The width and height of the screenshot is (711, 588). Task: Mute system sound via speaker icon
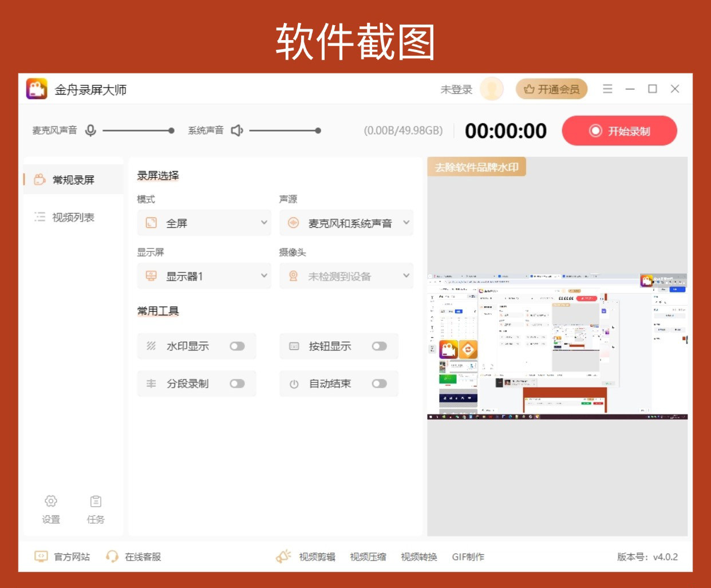(237, 131)
